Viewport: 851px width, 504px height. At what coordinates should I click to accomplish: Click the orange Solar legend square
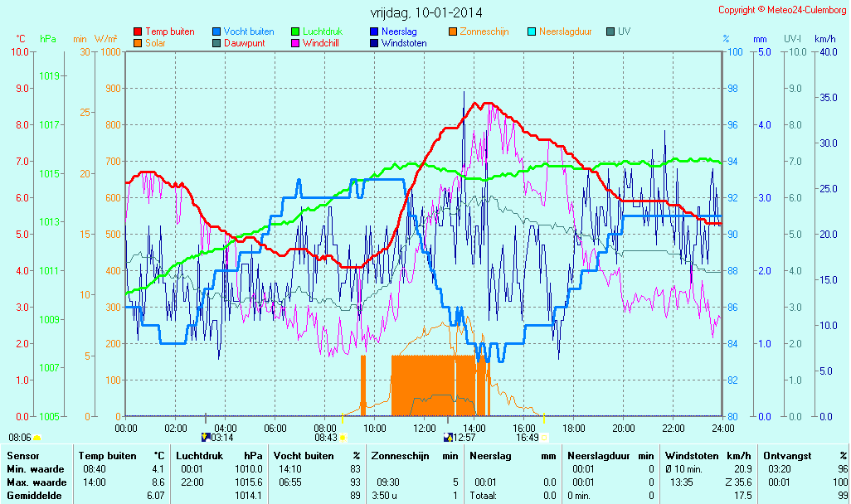click(x=138, y=43)
